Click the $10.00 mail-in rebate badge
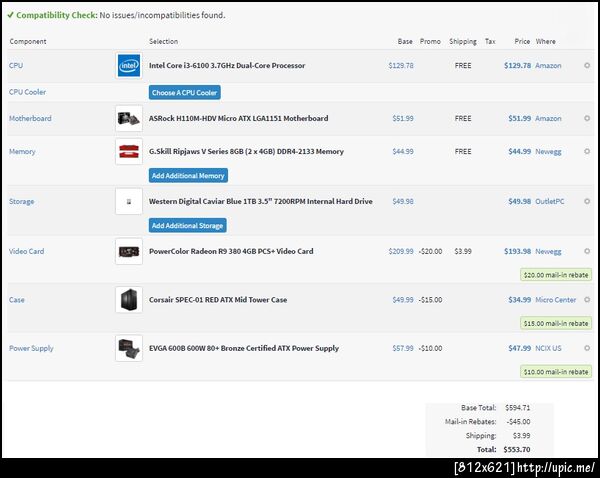 tap(556, 372)
